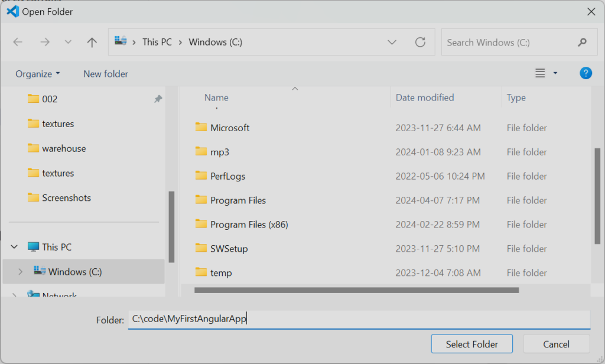Click the search magnifier icon
Screen dimensions: 605x364
point(582,42)
